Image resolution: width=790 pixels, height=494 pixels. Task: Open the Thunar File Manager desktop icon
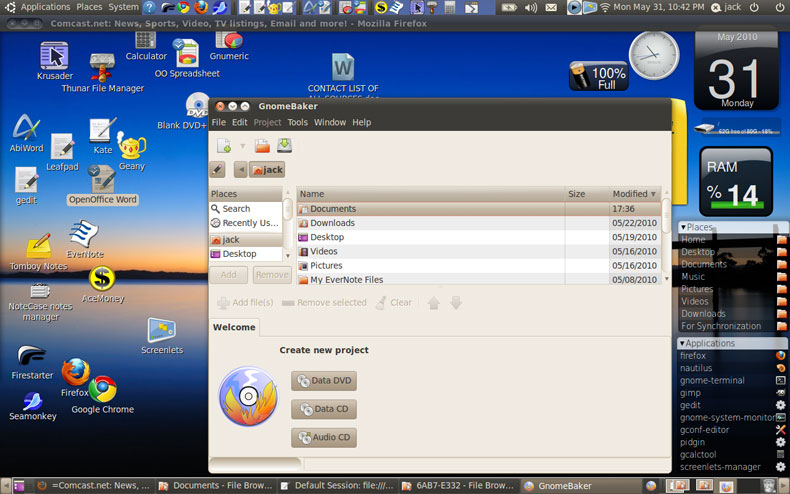(102, 73)
